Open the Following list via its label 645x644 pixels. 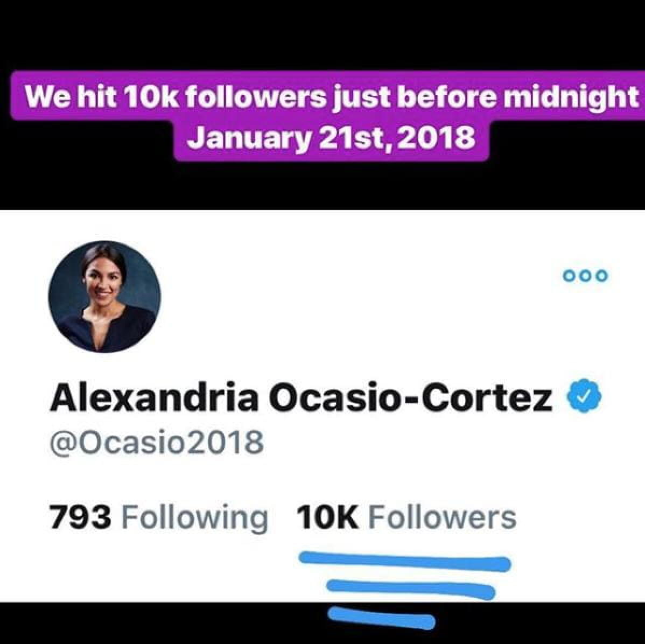coord(195,517)
